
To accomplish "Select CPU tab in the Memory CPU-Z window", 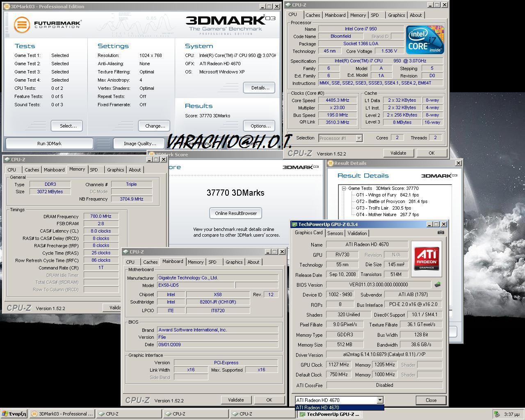I will click(12, 170).
